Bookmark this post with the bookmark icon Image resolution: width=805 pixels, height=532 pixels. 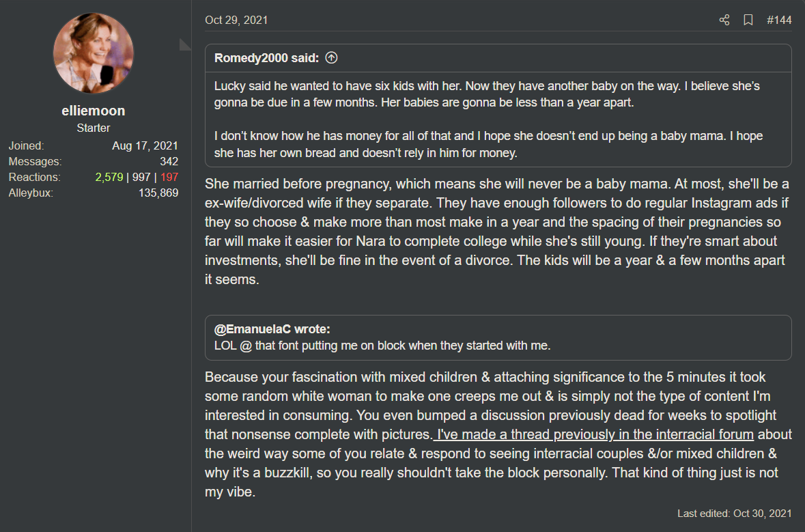click(748, 20)
